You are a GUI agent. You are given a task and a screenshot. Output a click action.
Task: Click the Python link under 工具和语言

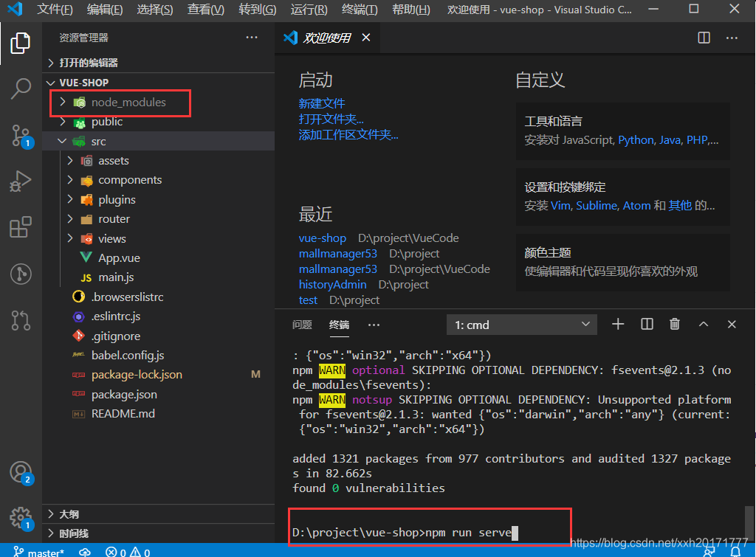tap(636, 139)
